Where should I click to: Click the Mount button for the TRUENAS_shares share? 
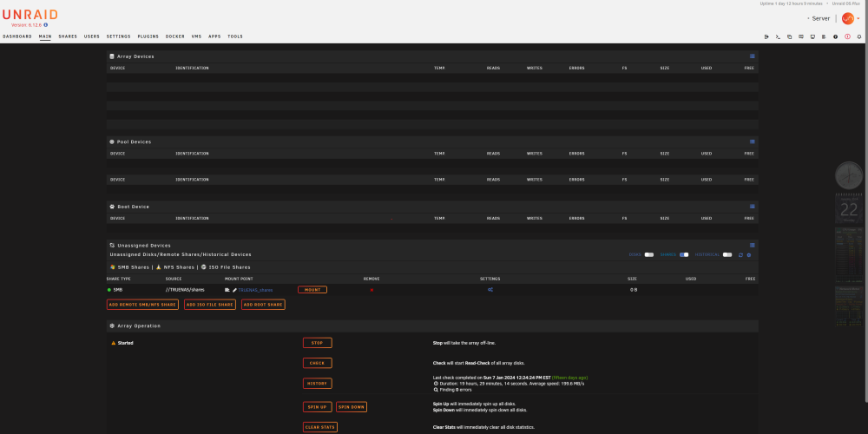(x=312, y=290)
